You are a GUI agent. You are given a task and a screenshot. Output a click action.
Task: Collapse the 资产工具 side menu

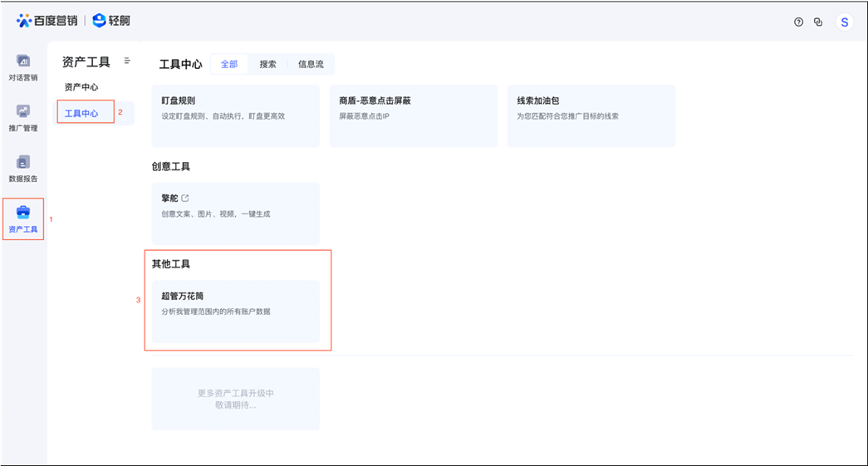[x=127, y=61]
